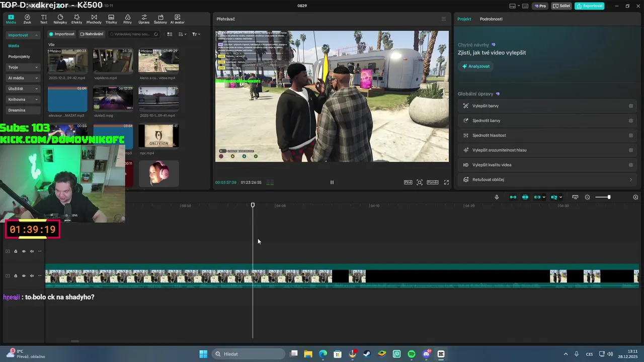
Task: Pause playback in the player
Action: (x=332, y=183)
